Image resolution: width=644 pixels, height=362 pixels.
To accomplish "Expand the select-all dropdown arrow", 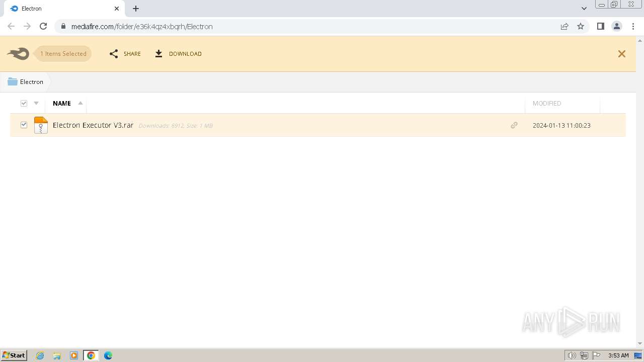I will pos(36,103).
